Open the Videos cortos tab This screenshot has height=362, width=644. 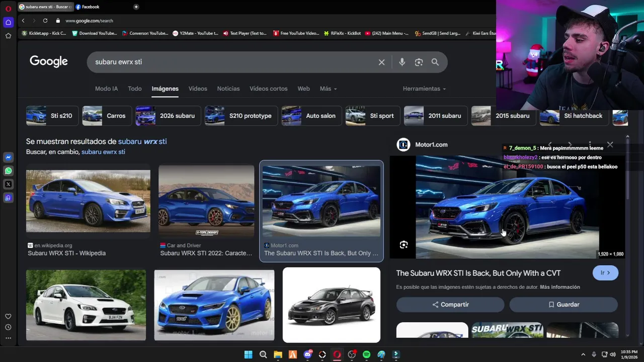[x=269, y=88]
